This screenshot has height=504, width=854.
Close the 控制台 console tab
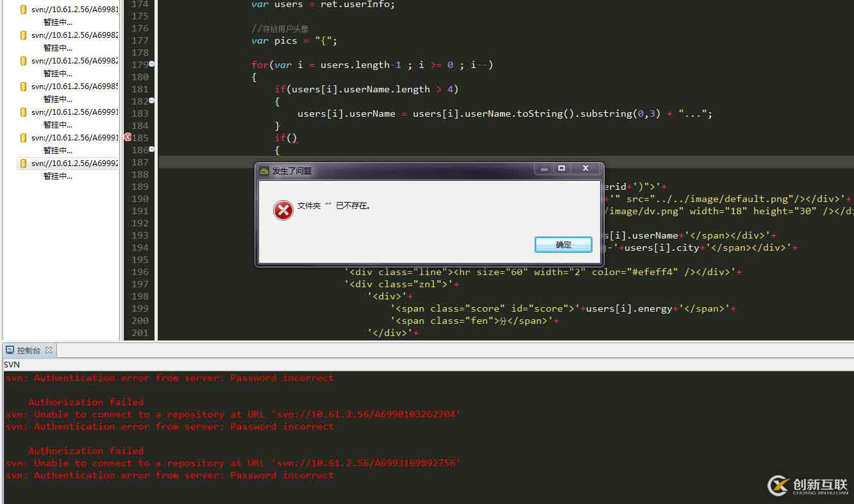tap(49, 350)
